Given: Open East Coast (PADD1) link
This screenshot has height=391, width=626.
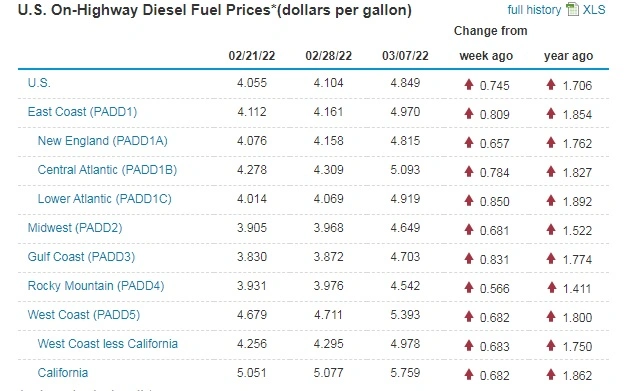Looking at the screenshot, I should (82, 112).
